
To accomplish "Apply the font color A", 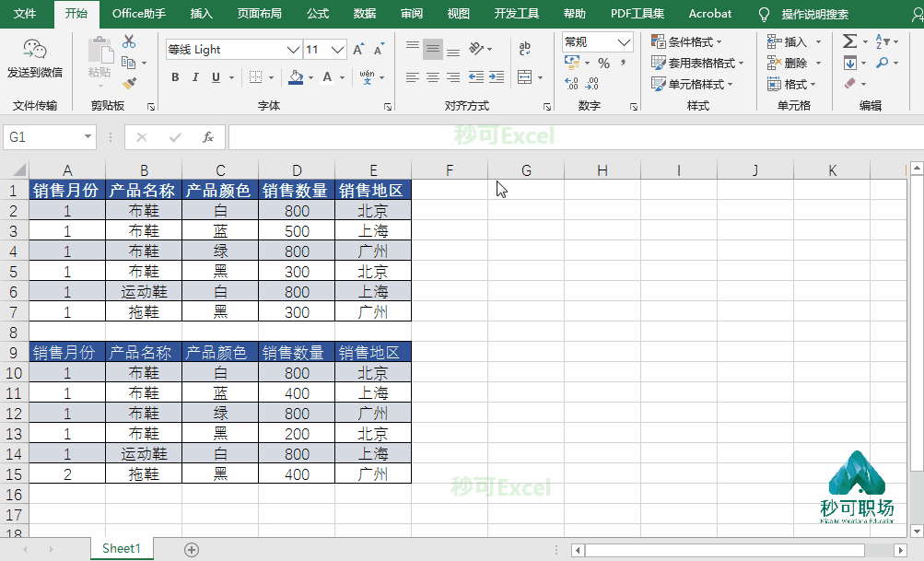I will pos(327,77).
